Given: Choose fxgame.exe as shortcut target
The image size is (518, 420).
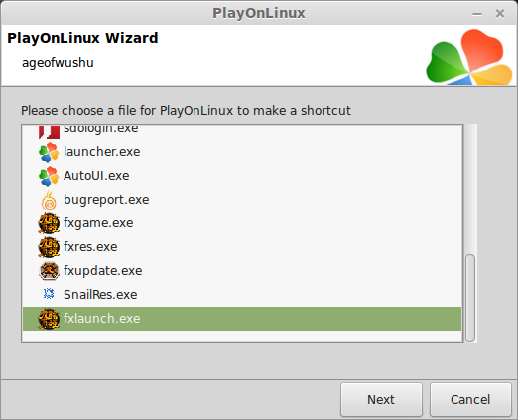Looking at the screenshot, I should pyautogui.click(x=242, y=223).
